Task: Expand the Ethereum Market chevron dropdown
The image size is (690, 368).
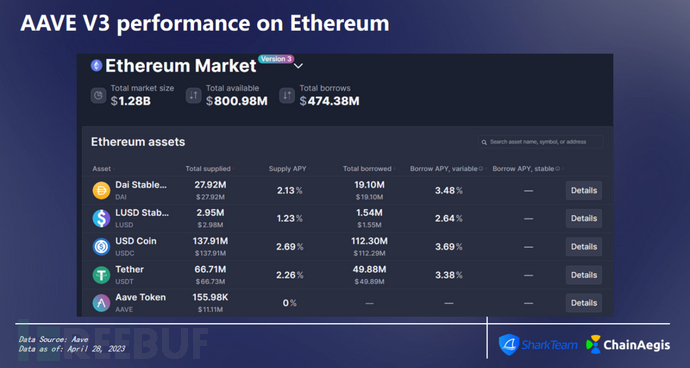Action: 298,66
